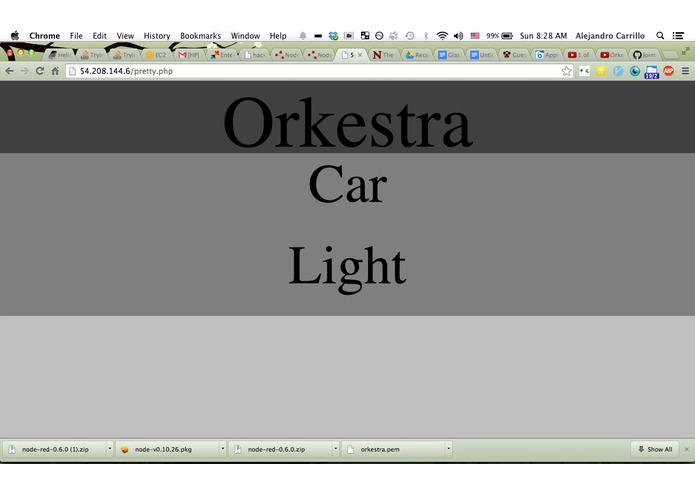This screenshot has height=494, width=695.
Task: Click the Time Machine clock icon
Action: [x=410, y=35]
